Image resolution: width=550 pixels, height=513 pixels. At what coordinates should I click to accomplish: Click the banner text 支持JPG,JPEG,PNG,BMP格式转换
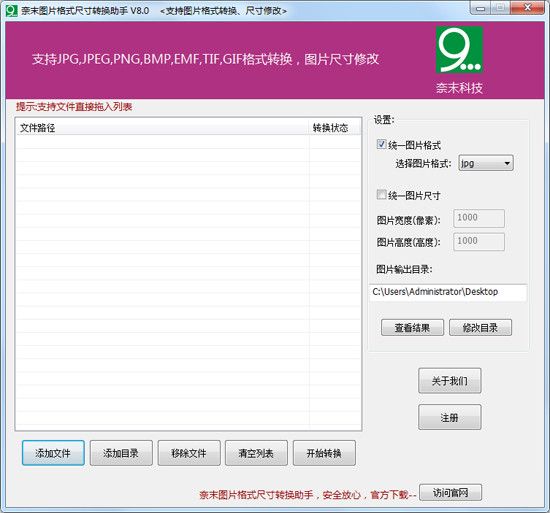pyautogui.click(x=205, y=59)
